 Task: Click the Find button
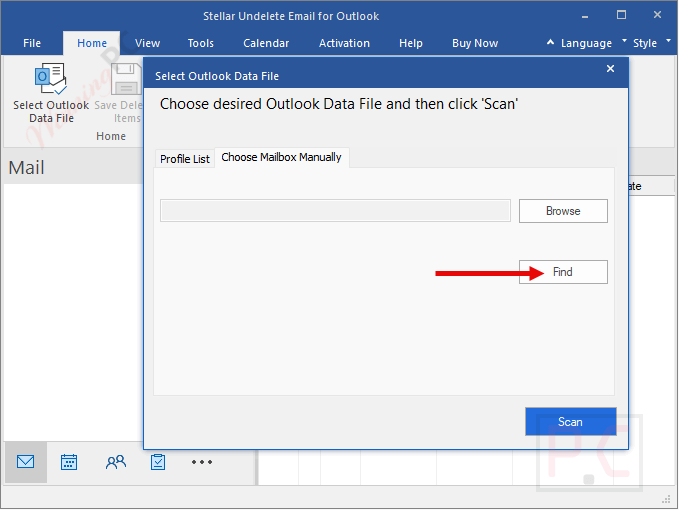[x=563, y=272]
